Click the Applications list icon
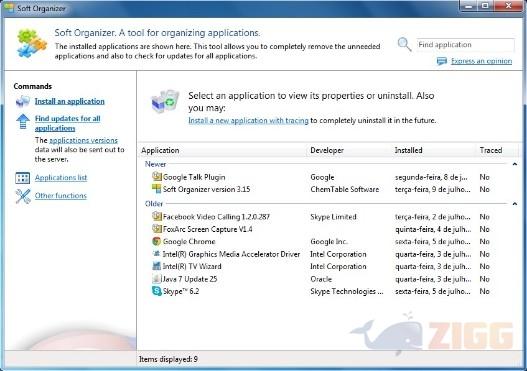This screenshot has height=371, width=527. pos(23,178)
